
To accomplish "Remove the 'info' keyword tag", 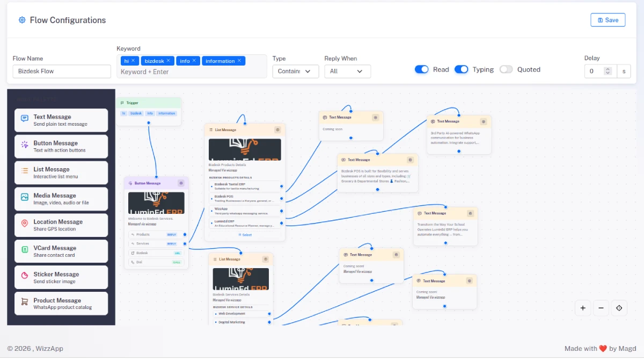I will click(194, 61).
